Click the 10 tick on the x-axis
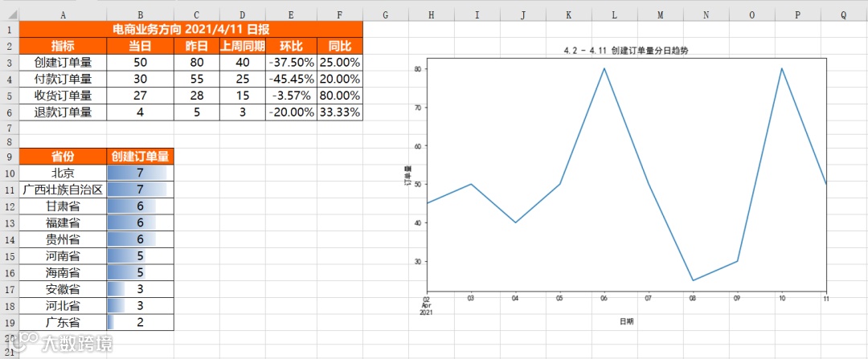This screenshot has height=359, width=868. (x=782, y=298)
